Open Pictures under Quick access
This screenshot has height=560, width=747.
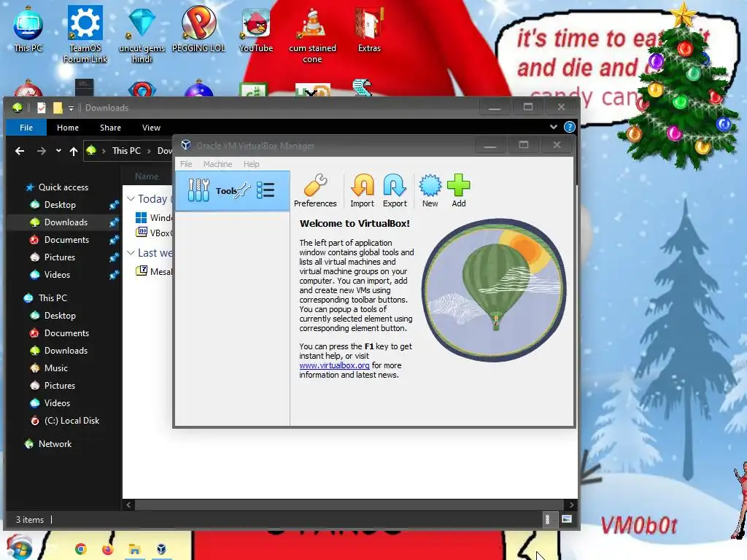[x=60, y=257]
